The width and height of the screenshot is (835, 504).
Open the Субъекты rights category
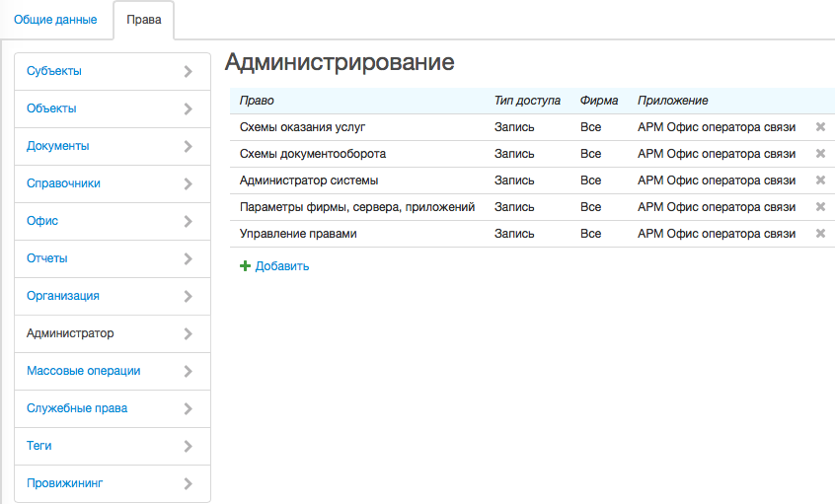point(113,71)
